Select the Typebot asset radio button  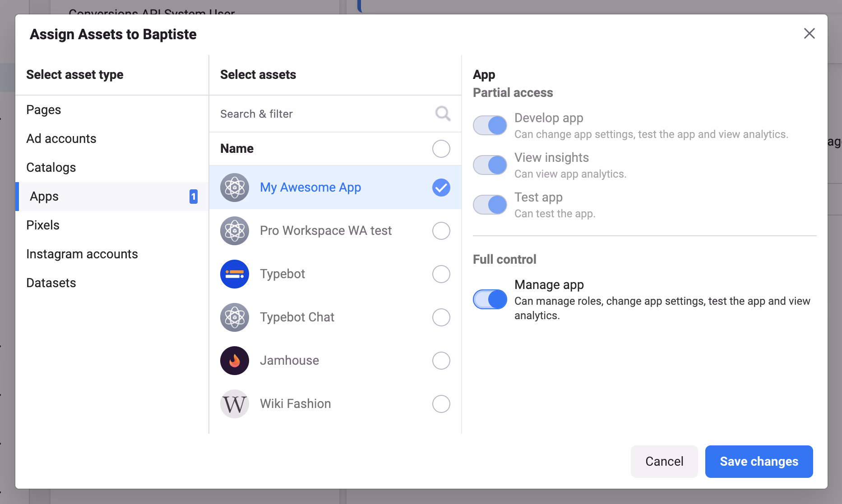click(441, 274)
